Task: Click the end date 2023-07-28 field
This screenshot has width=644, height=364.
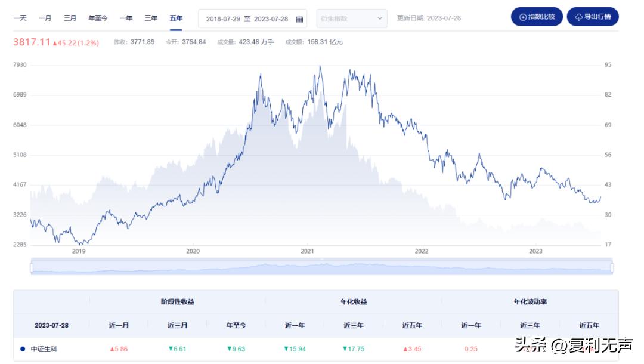Action: tap(271, 19)
